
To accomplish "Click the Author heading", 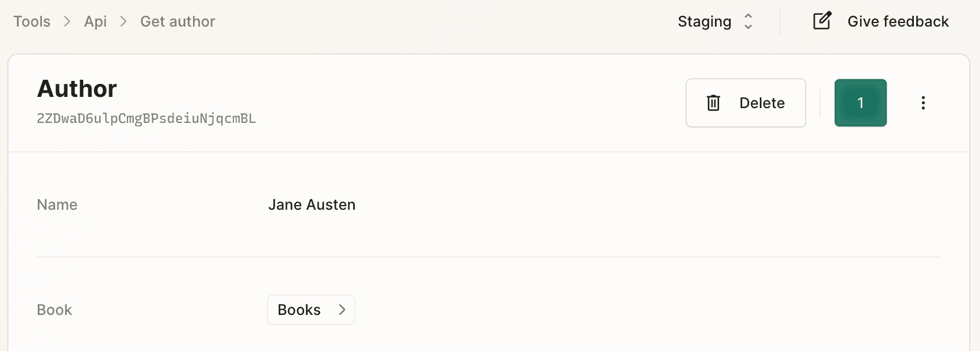I will (77, 89).
